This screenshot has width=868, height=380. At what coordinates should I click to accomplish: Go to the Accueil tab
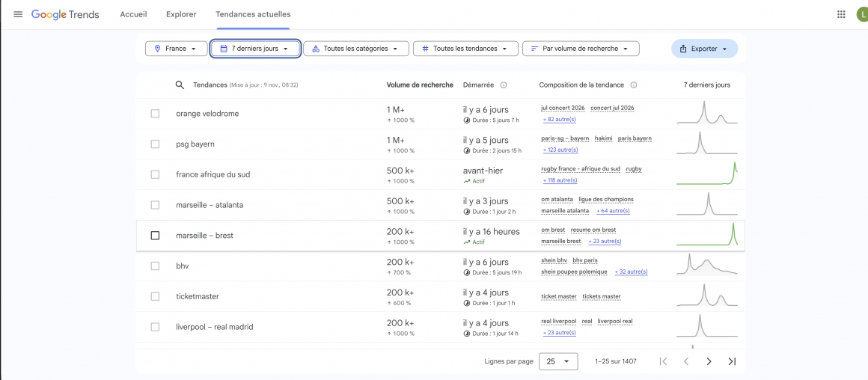coord(133,14)
